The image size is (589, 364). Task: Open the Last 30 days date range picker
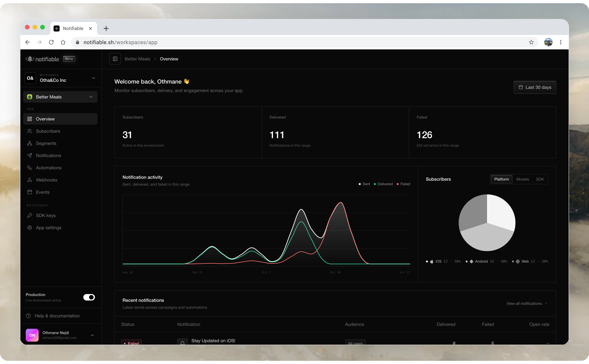tap(535, 87)
